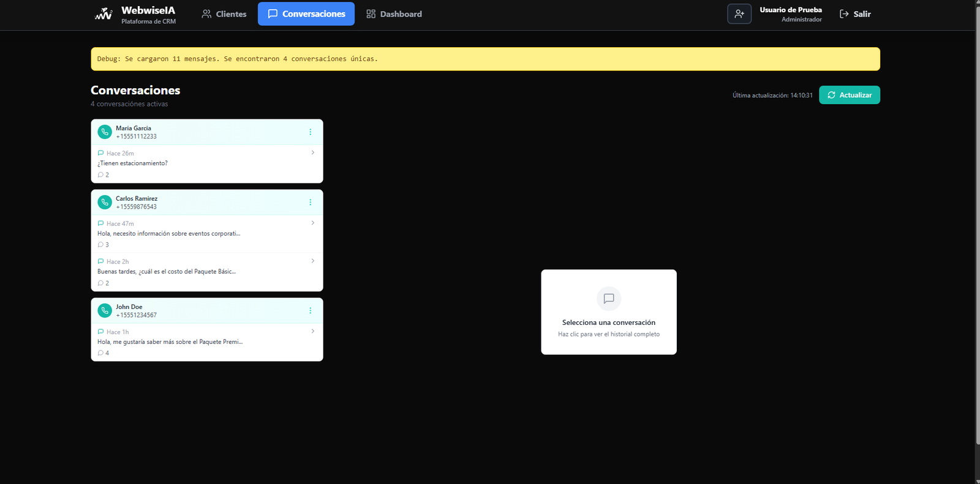
Task: Click the message count icon under 'eventos corporati...'
Action: (100, 245)
